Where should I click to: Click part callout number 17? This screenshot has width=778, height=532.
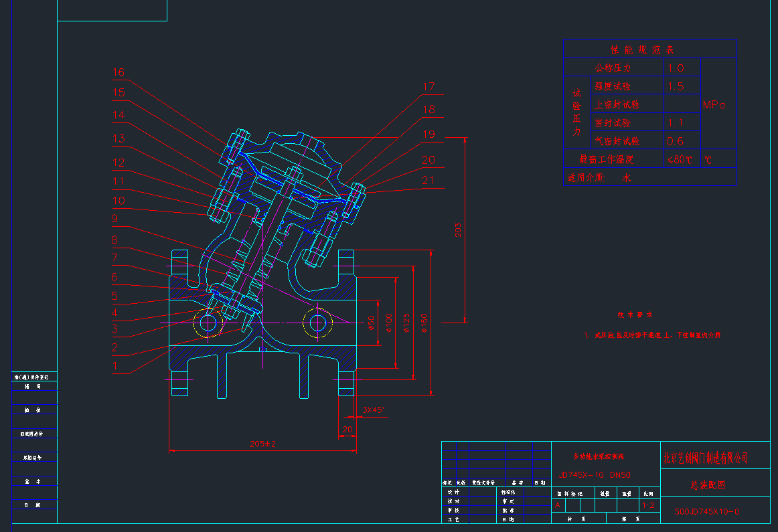(429, 86)
